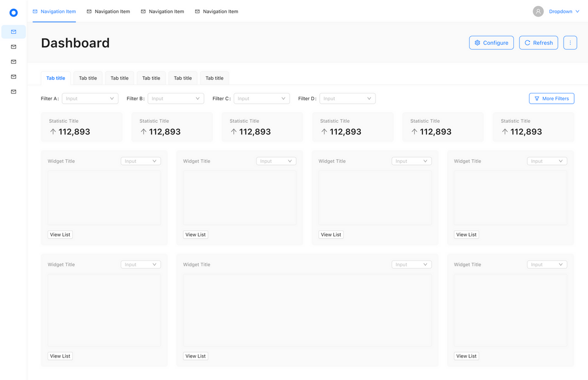Image resolution: width=588 pixels, height=380 pixels.
Task: Expand the Filter C dropdown
Action: coord(261,99)
